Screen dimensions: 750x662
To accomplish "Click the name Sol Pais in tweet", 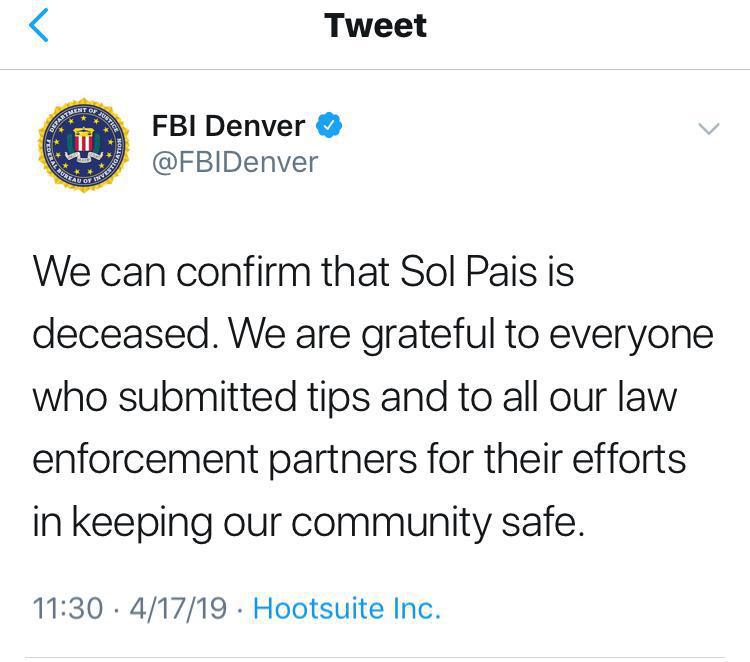I will pos(468,272).
